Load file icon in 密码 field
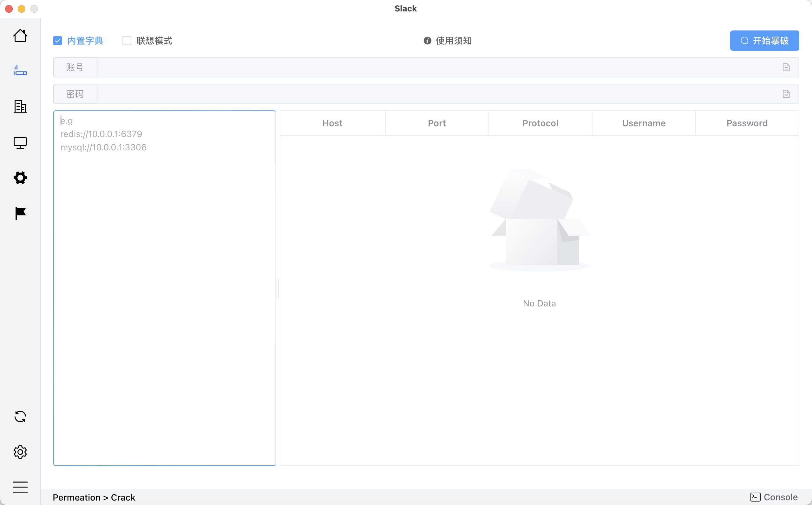Viewport: 812px width, 505px height. 786,94
